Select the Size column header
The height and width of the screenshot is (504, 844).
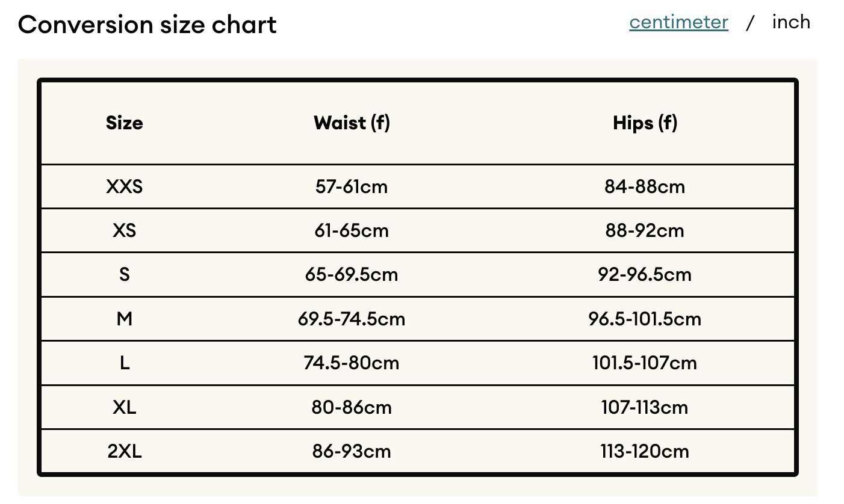(x=125, y=123)
